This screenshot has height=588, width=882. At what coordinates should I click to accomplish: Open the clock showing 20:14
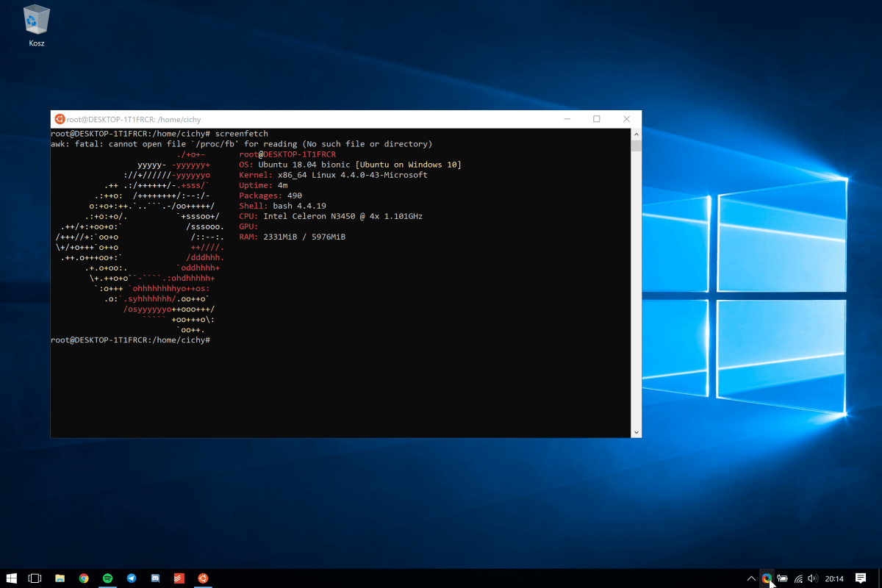834,578
